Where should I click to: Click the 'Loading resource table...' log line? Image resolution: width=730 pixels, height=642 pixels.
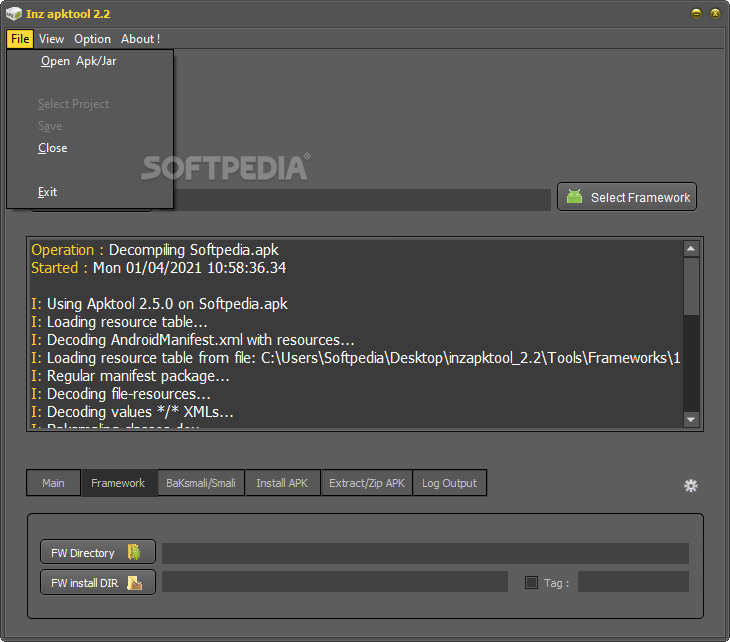[x=119, y=322]
